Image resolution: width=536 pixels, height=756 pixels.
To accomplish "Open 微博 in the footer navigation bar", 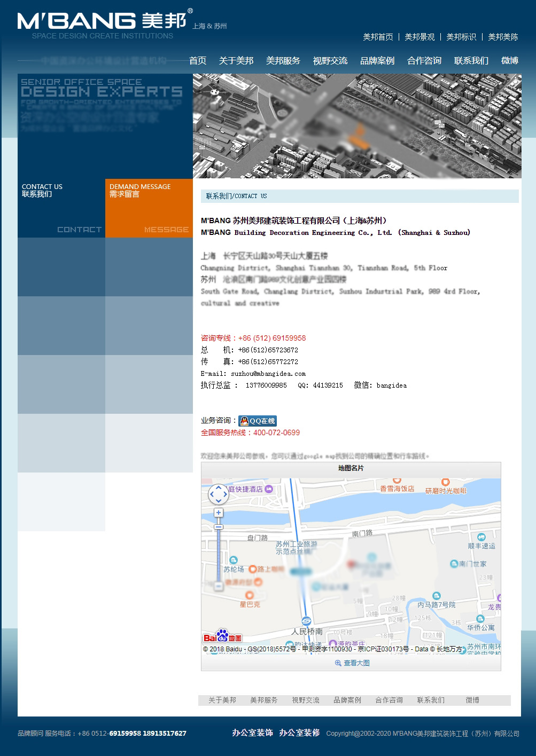I will [472, 700].
